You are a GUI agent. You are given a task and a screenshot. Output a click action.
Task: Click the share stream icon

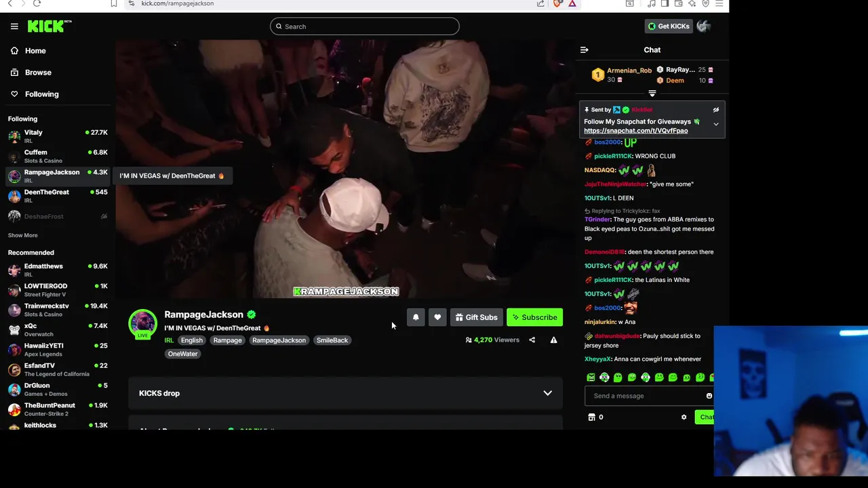click(x=532, y=340)
